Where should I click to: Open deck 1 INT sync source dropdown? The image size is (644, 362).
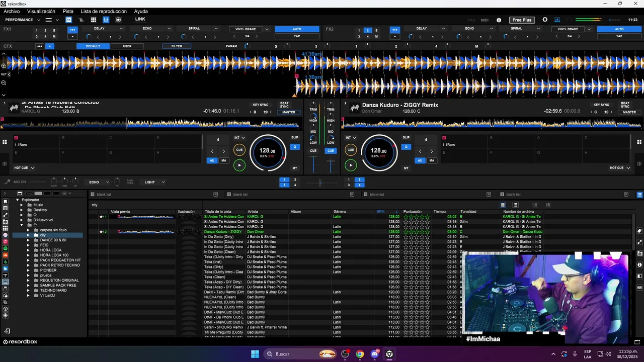(x=239, y=137)
